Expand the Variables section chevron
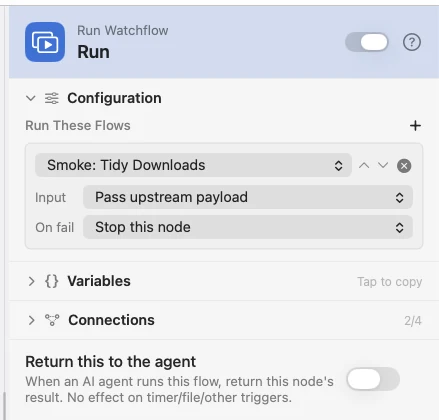The height and width of the screenshot is (420, 439). click(31, 281)
